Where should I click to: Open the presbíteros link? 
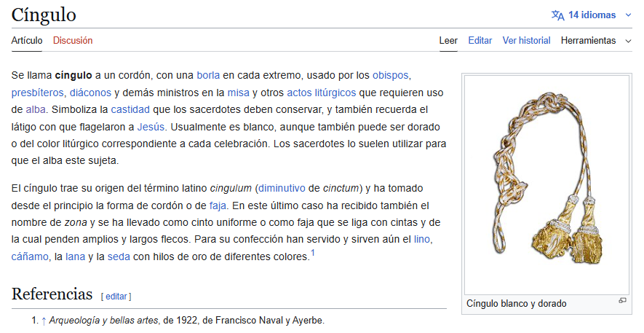37,93
